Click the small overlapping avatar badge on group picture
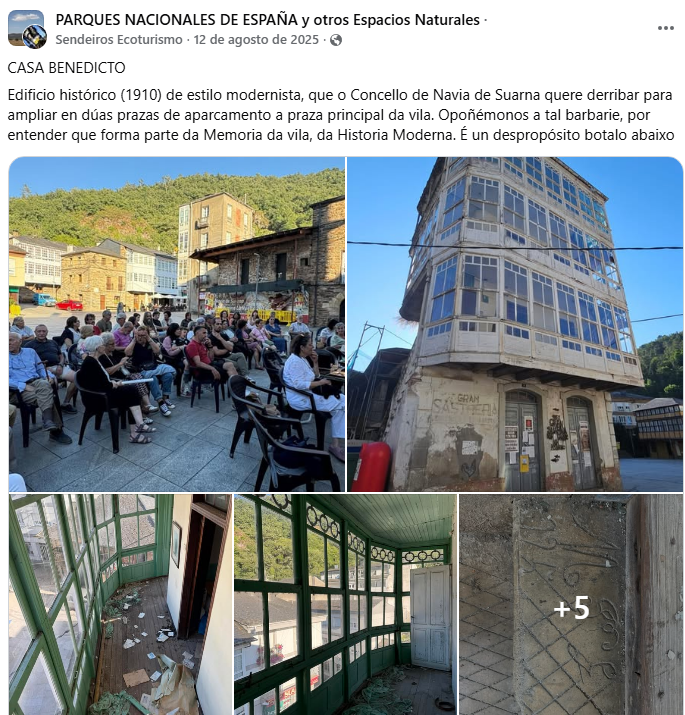The image size is (685, 715). point(35,36)
